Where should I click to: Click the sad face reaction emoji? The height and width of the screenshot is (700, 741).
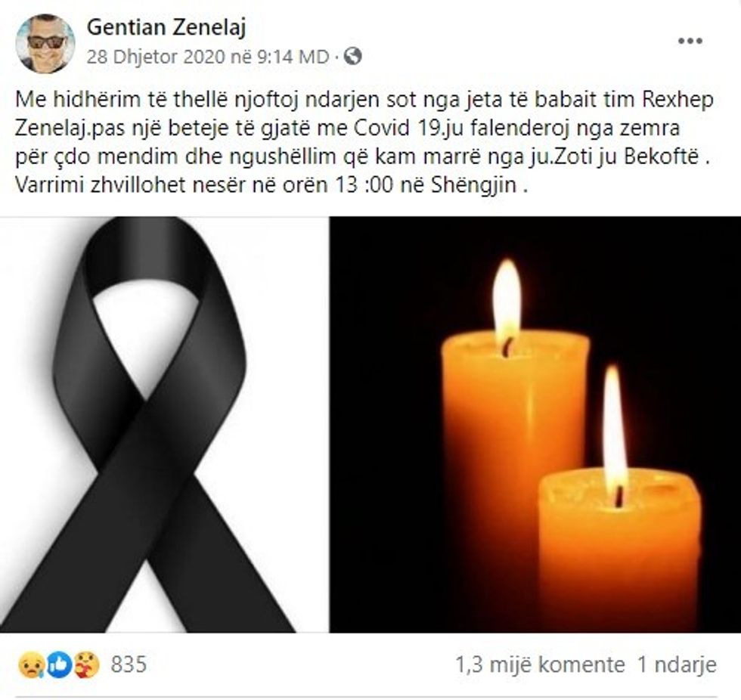tap(31, 665)
